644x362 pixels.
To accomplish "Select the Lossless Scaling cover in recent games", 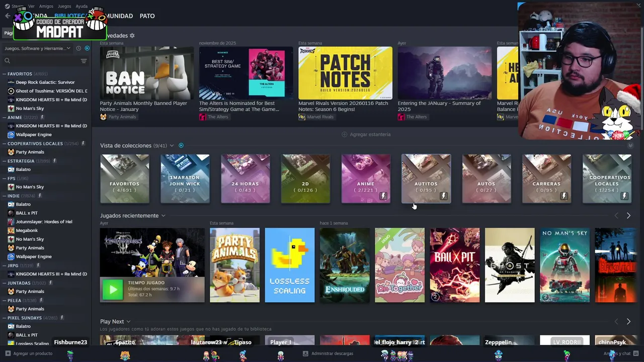I will [x=290, y=265].
